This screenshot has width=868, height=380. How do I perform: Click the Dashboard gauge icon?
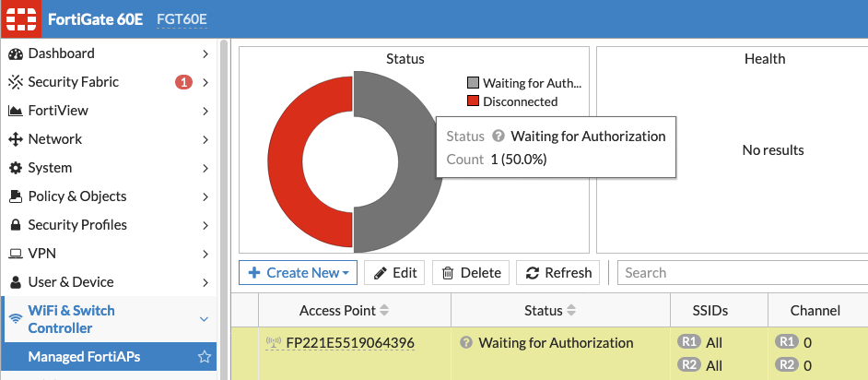pos(16,53)
